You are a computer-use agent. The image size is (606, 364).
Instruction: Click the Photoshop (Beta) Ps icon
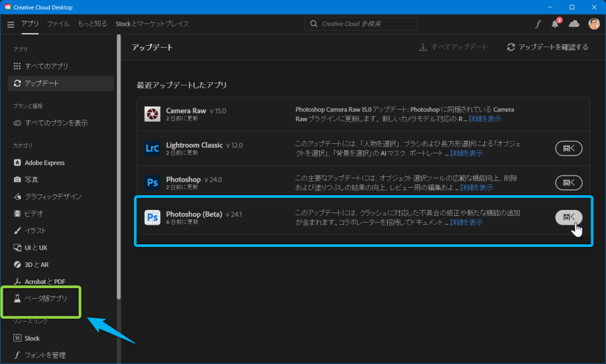click(152, 217)
